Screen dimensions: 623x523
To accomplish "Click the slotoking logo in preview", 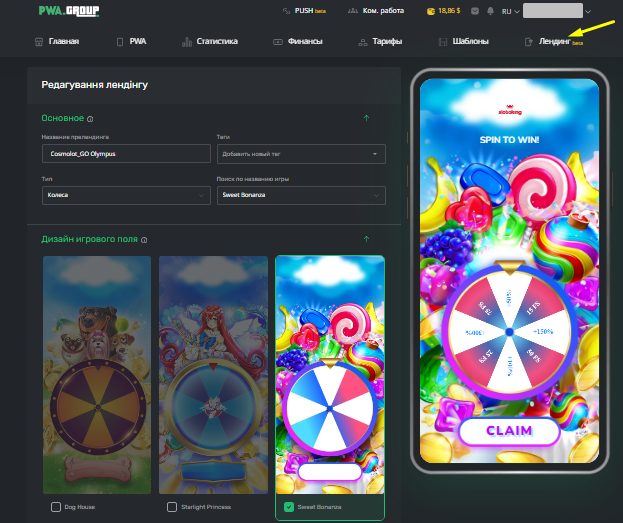I will (x=510, y=110).
